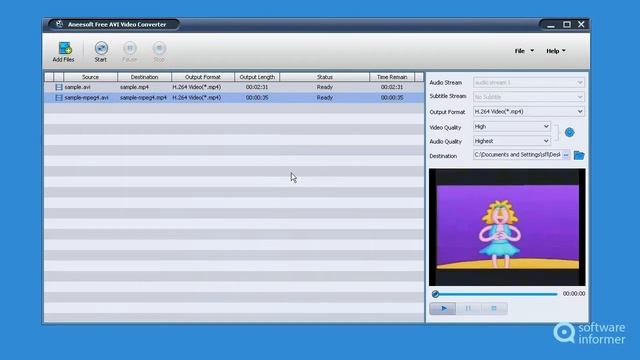Minimize the converter window

[551, 25]
